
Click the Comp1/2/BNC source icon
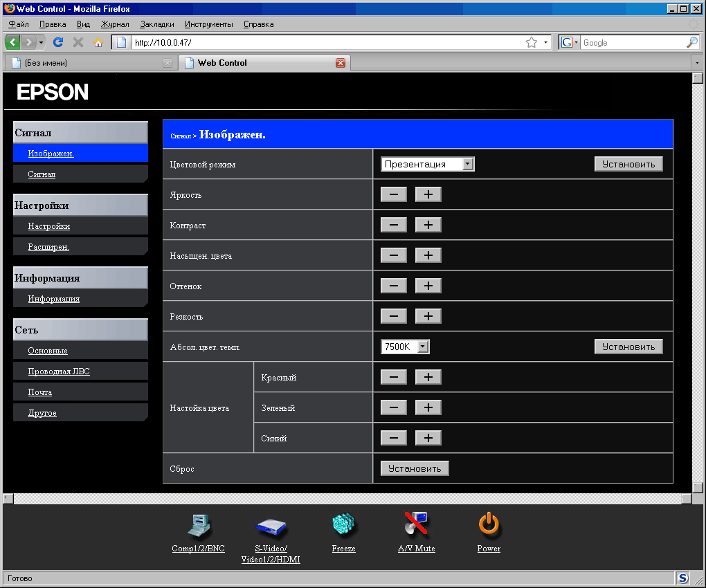(x=199, y=525)
